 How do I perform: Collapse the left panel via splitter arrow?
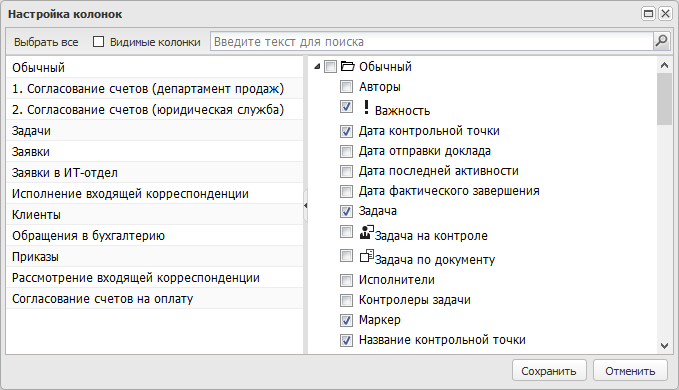click(305, 206)
